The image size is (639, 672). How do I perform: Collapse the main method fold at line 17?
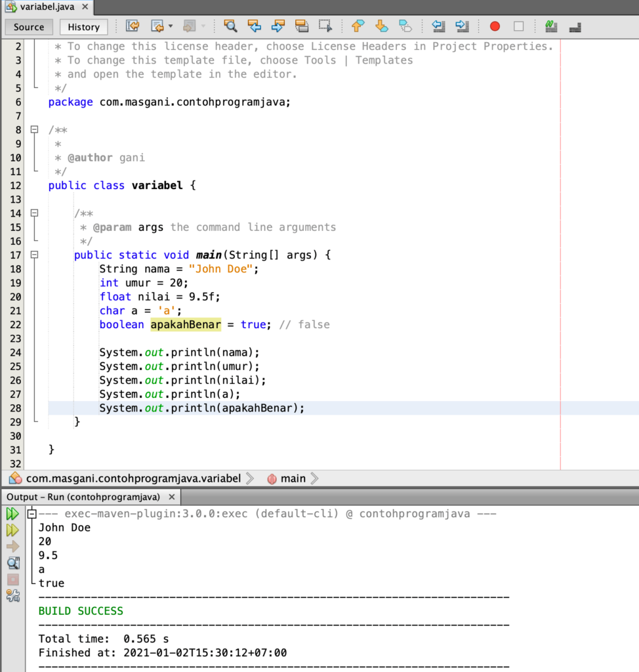pos(34,255)
